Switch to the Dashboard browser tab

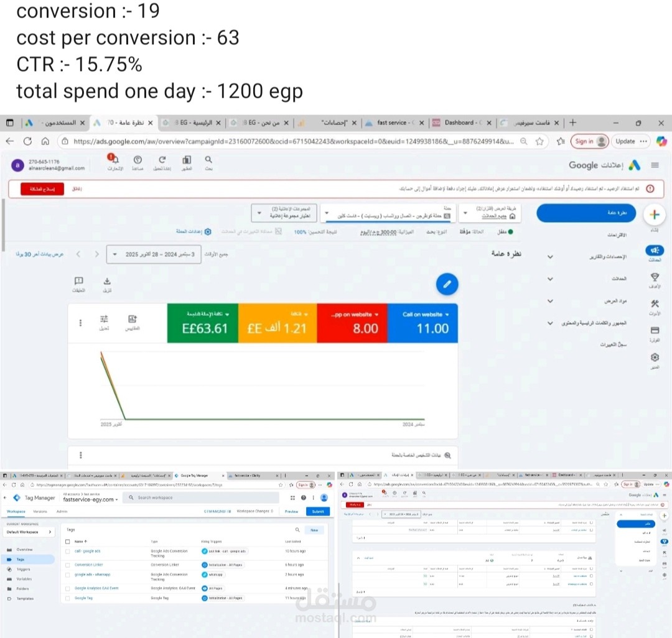pyautogui.click(x=462, y=123)
